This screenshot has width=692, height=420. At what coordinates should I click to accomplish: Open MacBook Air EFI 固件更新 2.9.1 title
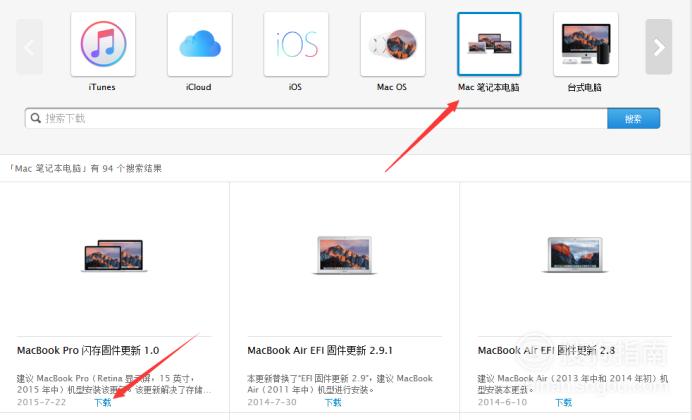point(320,350)
